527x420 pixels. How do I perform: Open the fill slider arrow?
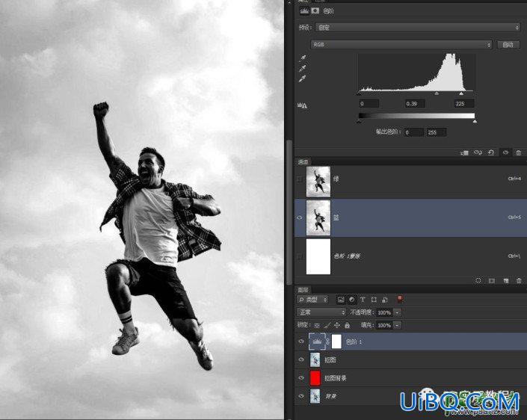coord(397,325)
